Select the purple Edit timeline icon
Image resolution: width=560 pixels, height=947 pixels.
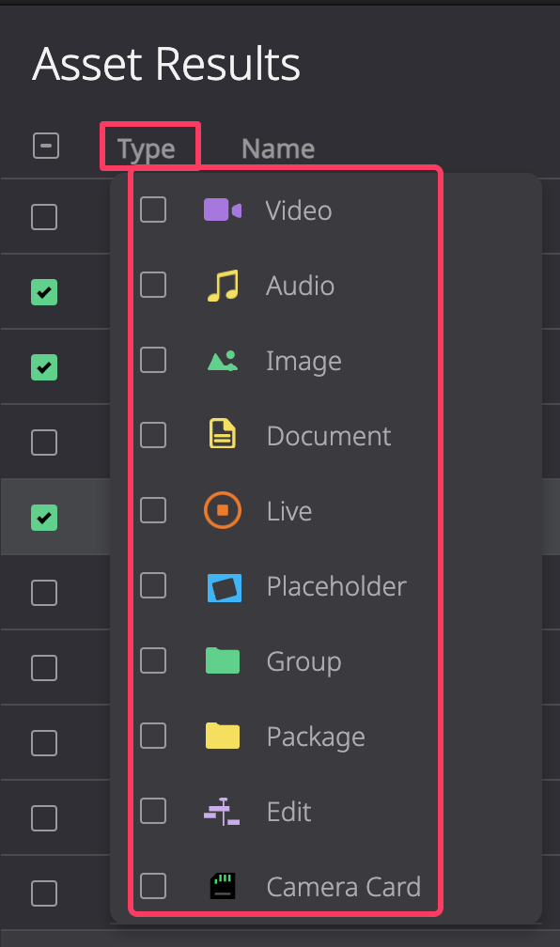click(222, 811)
